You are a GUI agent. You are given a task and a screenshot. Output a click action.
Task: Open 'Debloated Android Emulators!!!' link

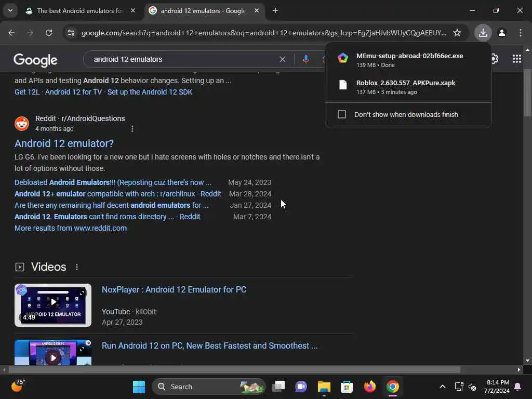[x=113, y=182]
